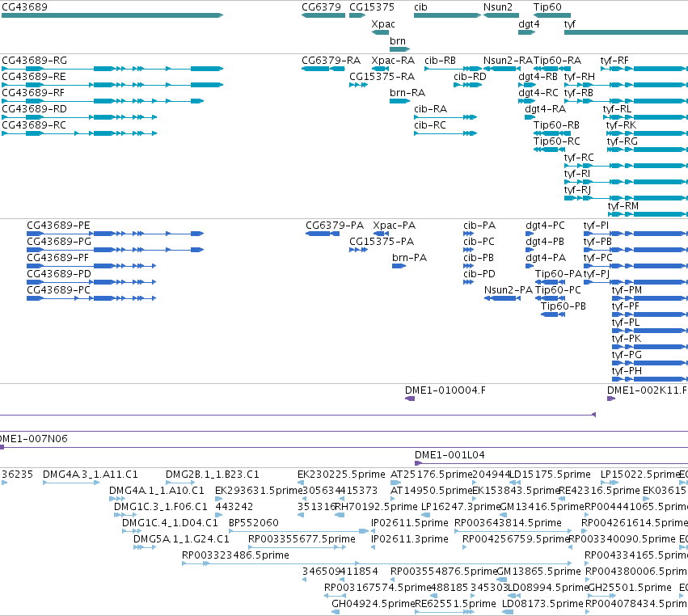Select the CG15375-PA protein feature

pos(358,250)
